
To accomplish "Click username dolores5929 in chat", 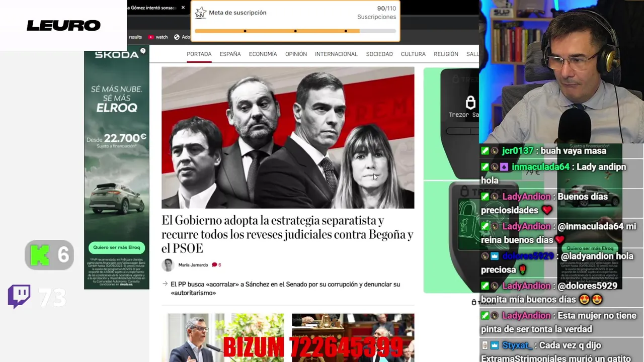I will click(527, 256).
